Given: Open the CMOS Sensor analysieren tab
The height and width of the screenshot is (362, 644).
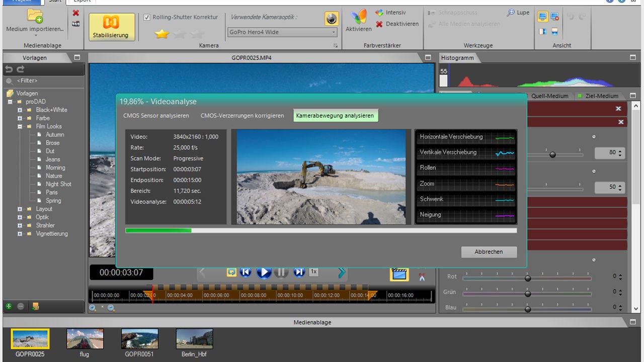Looking at the screenshot, I should pos(156,116).
